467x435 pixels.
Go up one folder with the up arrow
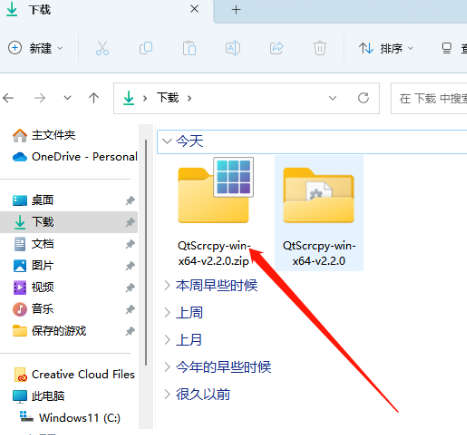(x=94, y=98)
